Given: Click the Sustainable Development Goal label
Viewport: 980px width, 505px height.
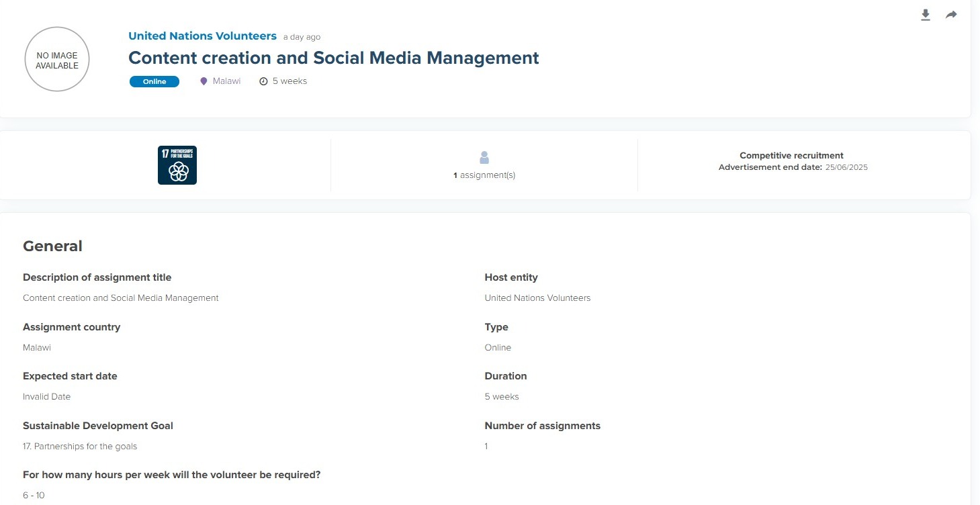Looking at the screenshot, I should click(x=98, y=426).
